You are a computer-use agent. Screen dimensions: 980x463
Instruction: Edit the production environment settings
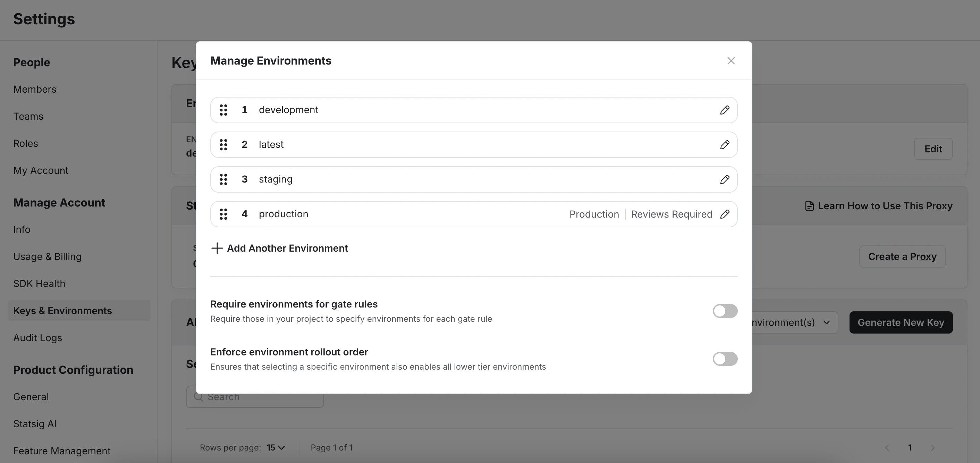(725, 214)
